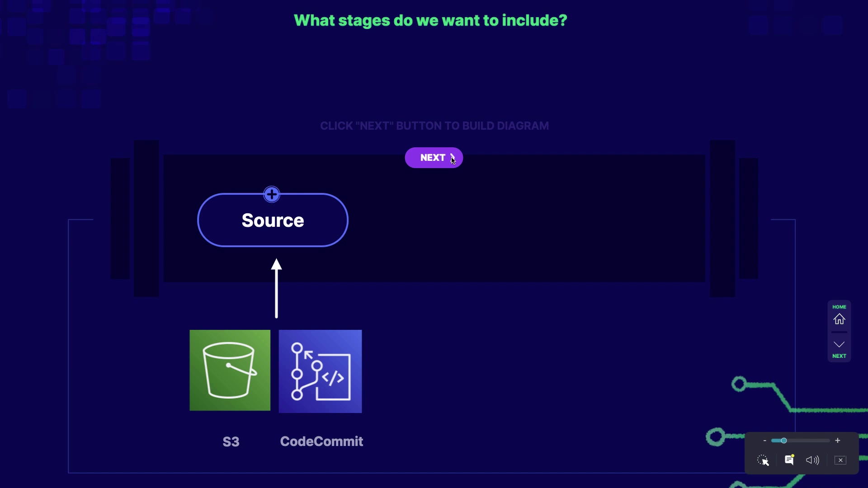The image size is (868, 488).
Task: Click the S3 text label
Action: click(231, 441)
